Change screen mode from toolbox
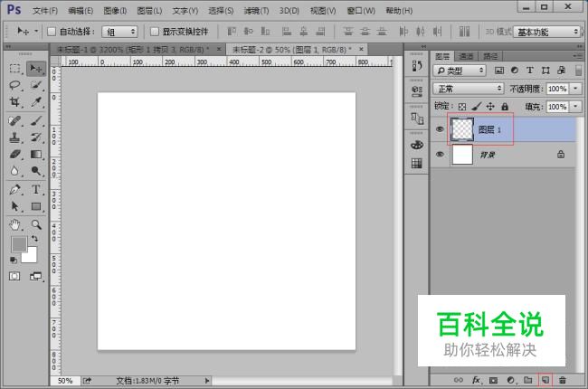 point(36,277)
